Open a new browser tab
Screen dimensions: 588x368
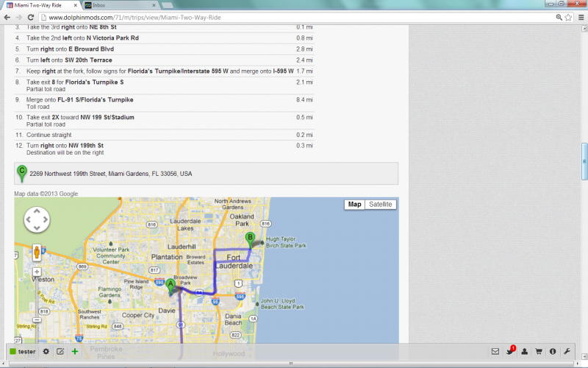coord(168,5)
